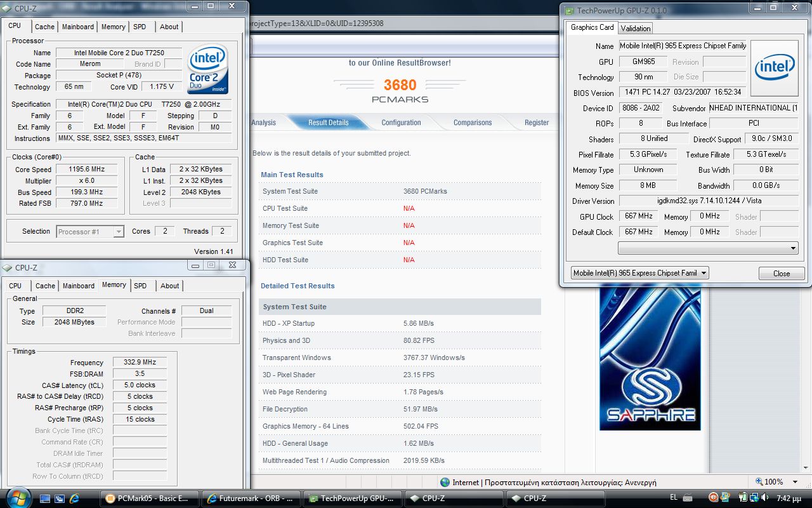This screenshot has height=508, width=812.
Task: Click the System Test Suite 3680 PCMarks row
Action: tap(400, 191)
